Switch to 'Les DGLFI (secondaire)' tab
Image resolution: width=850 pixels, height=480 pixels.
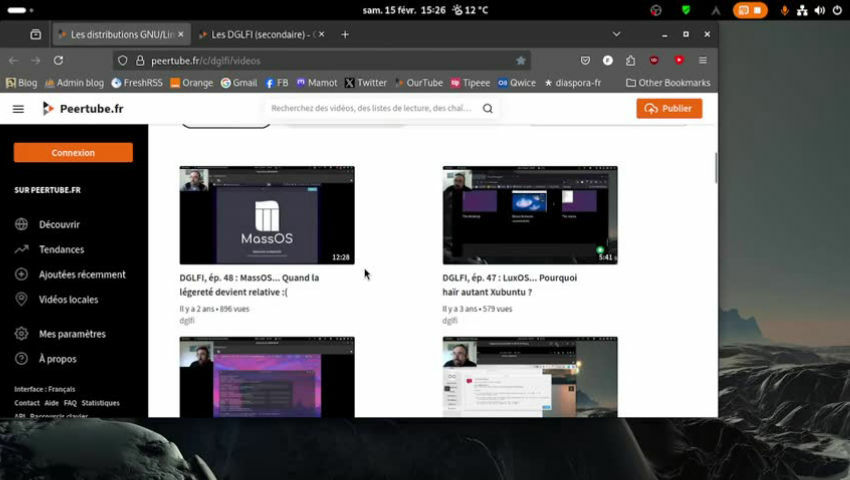[260, 35]
